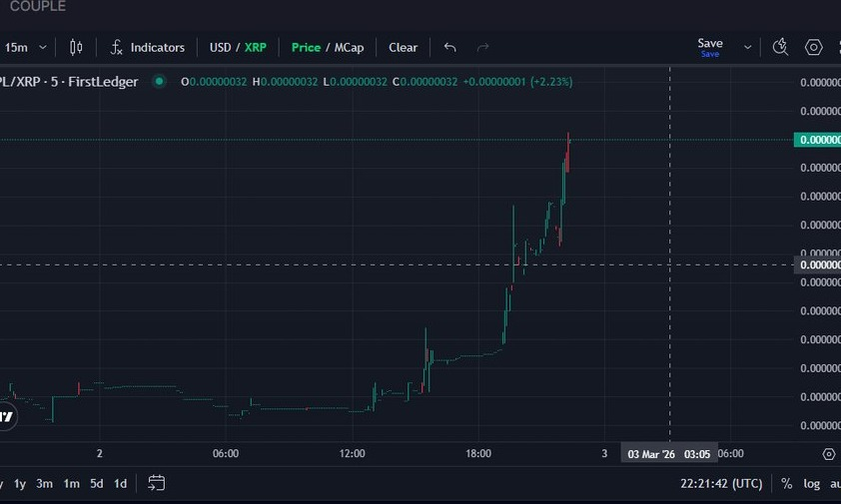Set range to 5d

tap(97, 484)
